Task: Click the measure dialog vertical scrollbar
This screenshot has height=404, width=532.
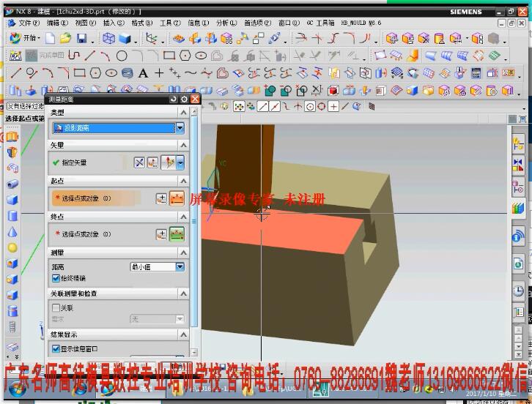Action: point(194,220)
